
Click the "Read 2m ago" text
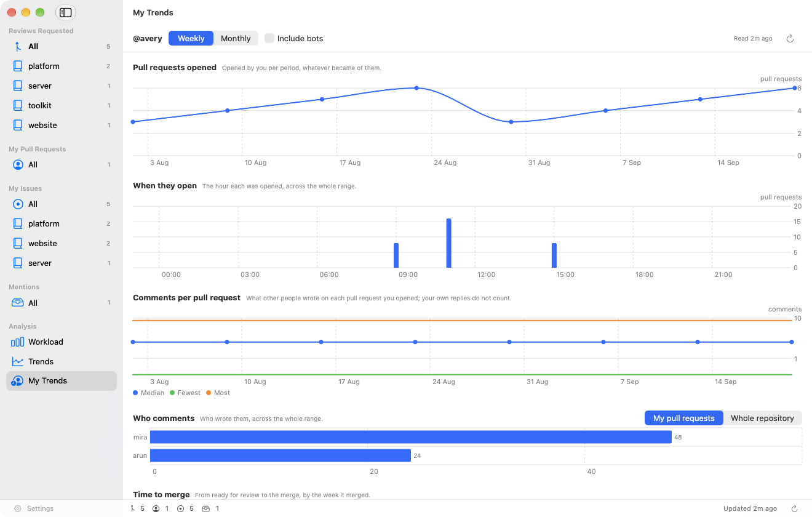(x=753, y=39)
